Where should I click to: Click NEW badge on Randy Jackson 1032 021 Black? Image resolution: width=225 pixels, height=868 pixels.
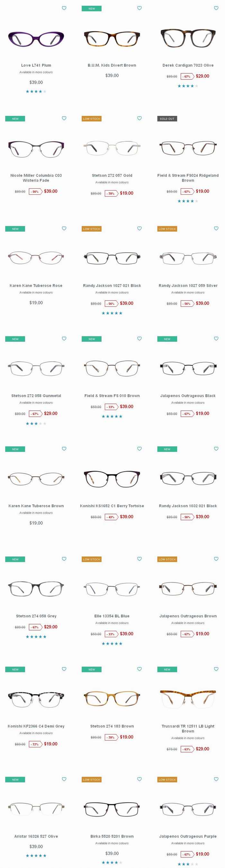[167, 450]
